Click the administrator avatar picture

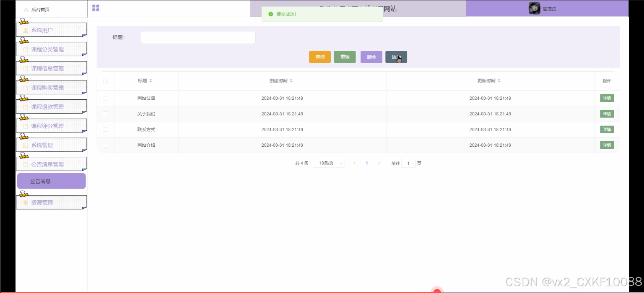pyautogui.click(x=534, y=8)
